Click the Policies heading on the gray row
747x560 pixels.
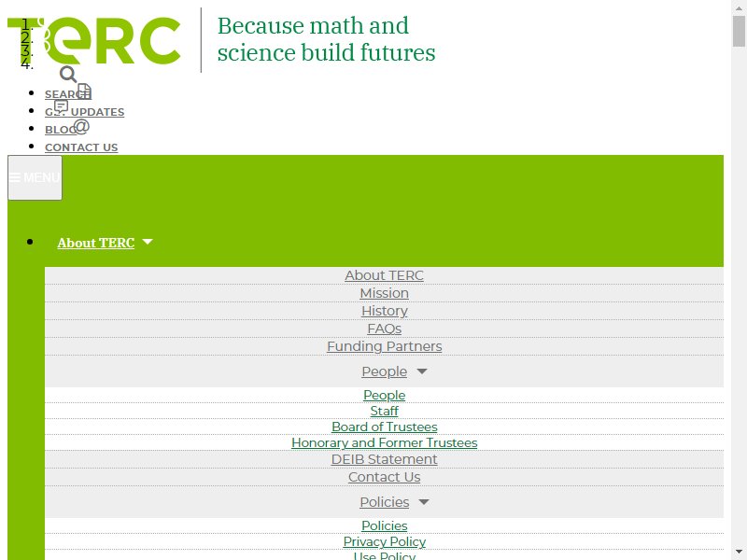point(384,502)
